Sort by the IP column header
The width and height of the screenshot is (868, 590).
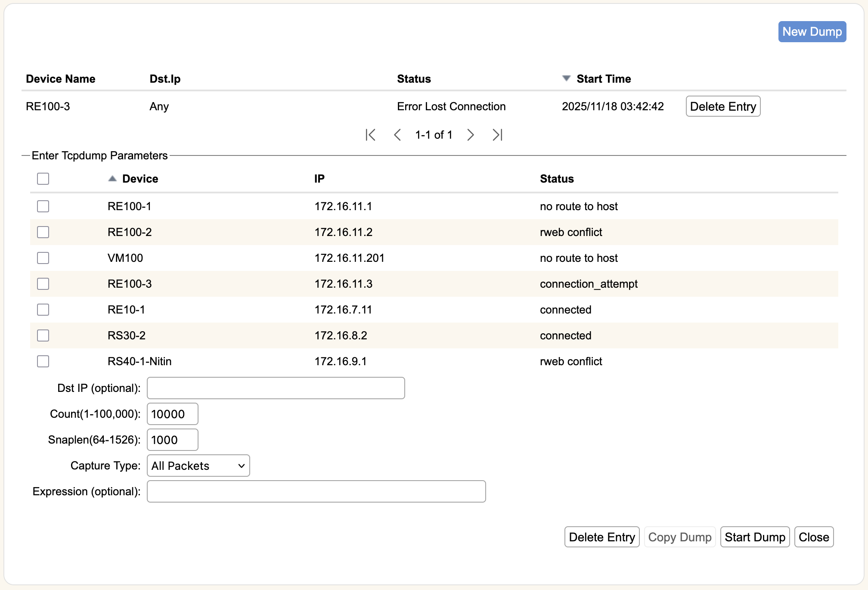(x=319, y=179)
